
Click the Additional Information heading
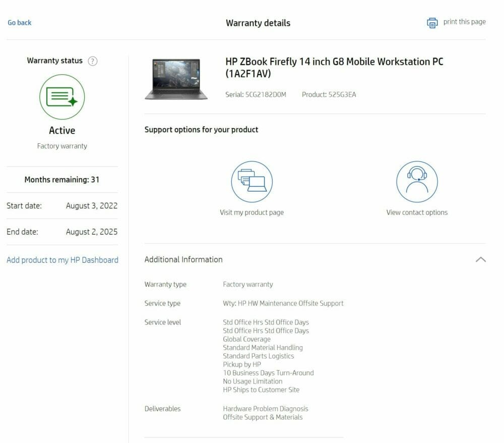[x=183, y=260]
